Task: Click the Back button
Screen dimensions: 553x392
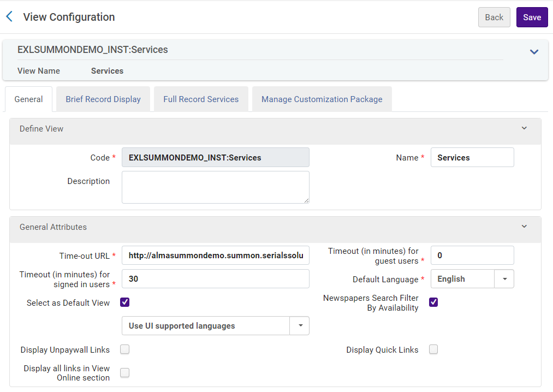Action: pyautogui.click(x=493, y=17)
